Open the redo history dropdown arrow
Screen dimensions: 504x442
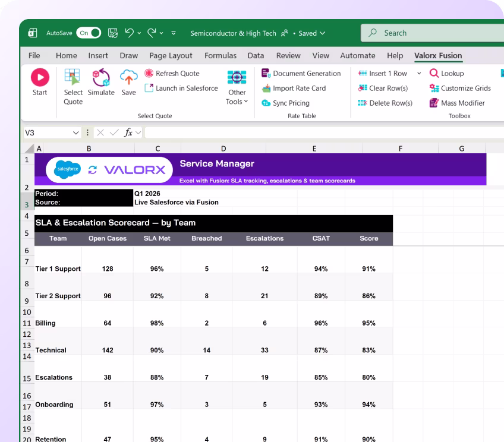click(161, 33)
